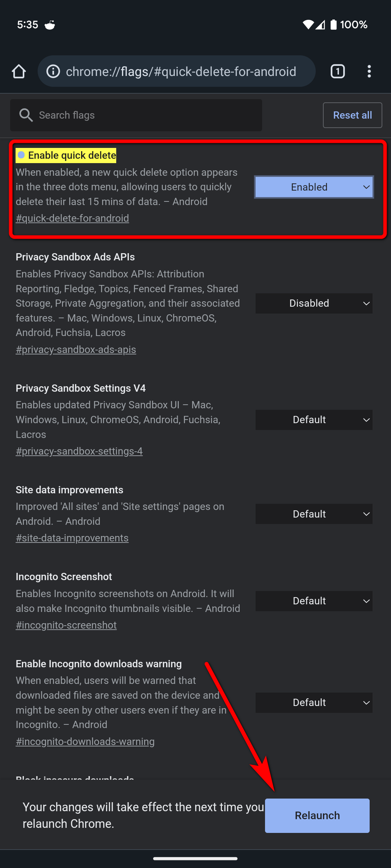The image size is (391, 868).
Task: Tap the home icon in the toolbar
Action: pos(19,71)
